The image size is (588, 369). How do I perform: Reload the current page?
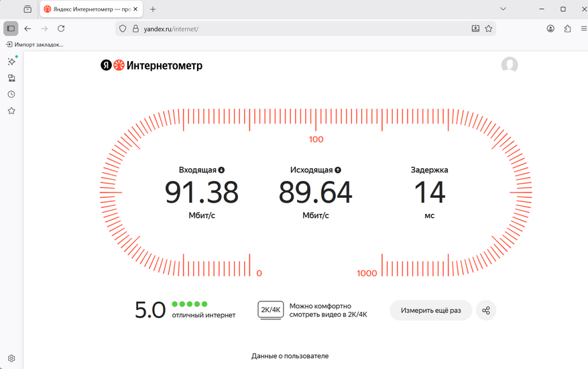[x=61, y=29]
